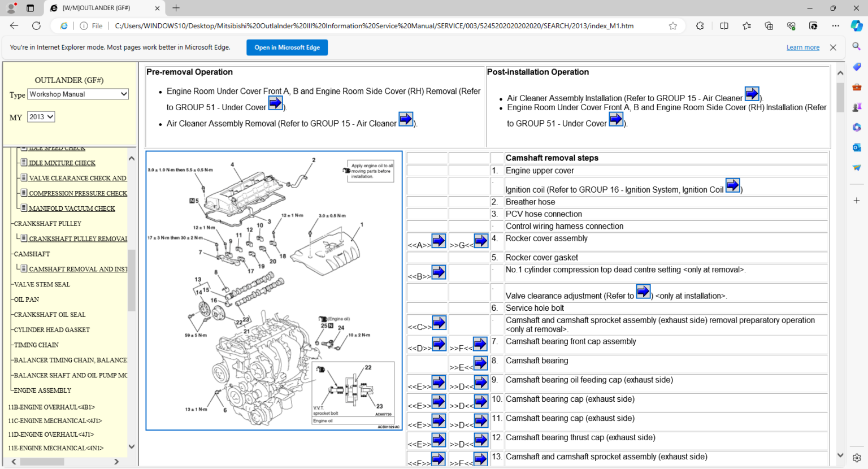
Task: Follow the Valve clearance adjustment arrow link
Action: point(643,292)
